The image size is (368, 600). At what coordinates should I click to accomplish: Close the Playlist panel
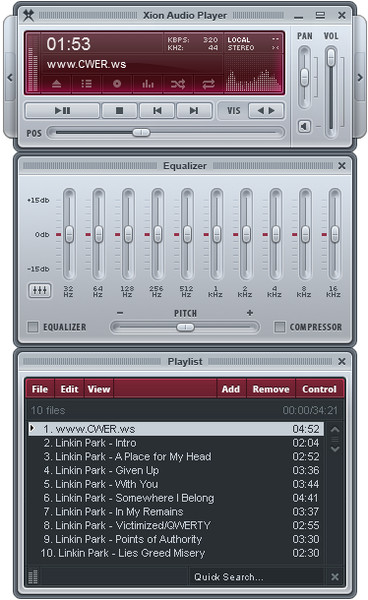[342, 362]
